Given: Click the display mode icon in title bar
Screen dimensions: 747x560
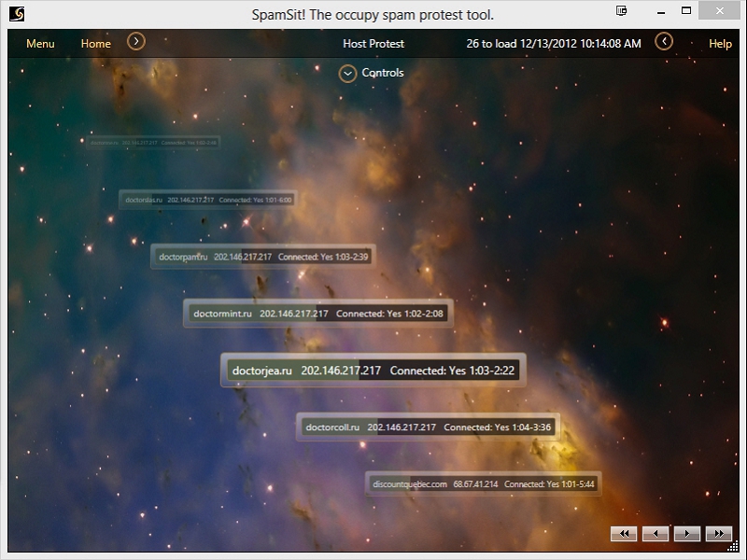Looking at the screenshot, I should pos(622,10).
